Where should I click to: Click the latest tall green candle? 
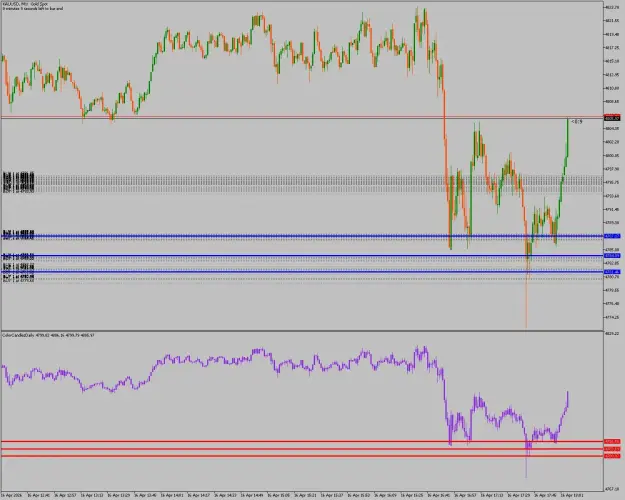pos(568,138)
